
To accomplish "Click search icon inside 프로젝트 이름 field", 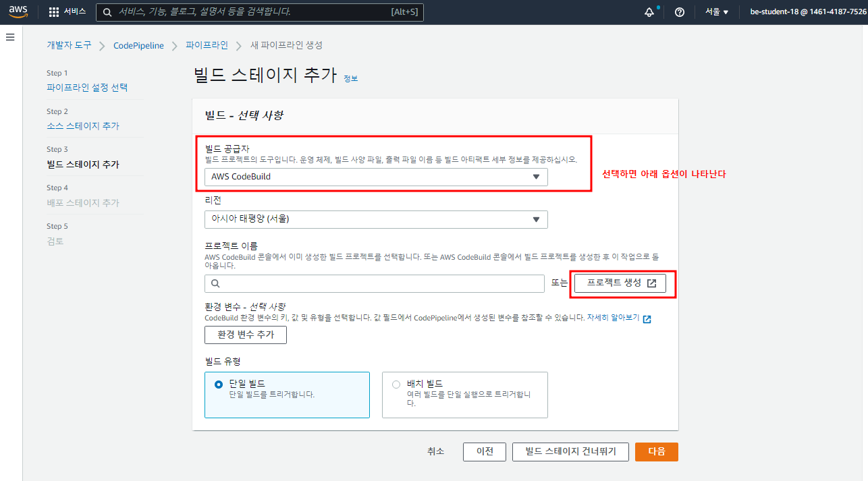I will pos(215,284).
